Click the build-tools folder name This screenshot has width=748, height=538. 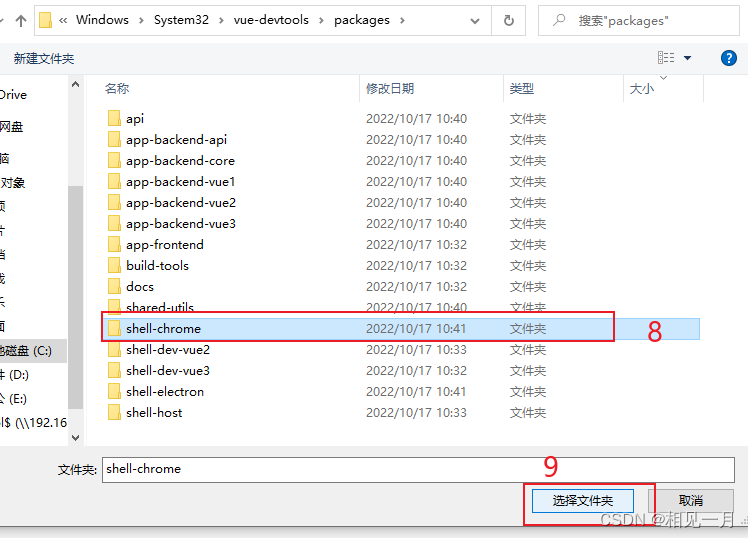[x=157, y=266]
